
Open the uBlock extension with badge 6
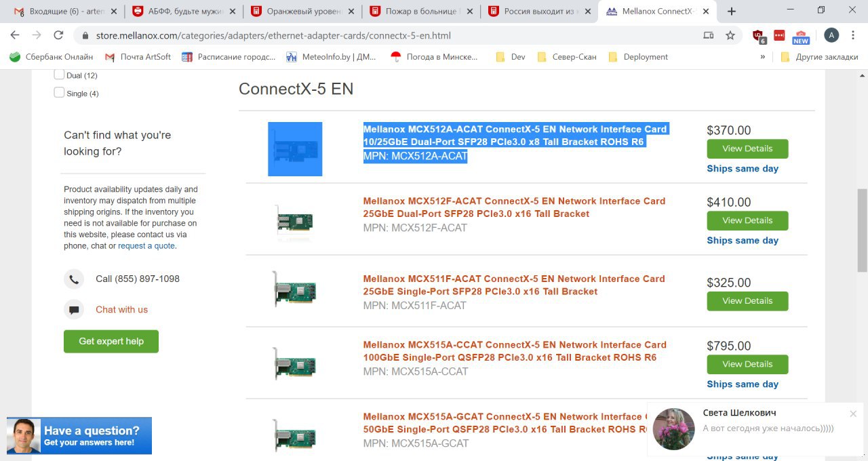[759, 37]
